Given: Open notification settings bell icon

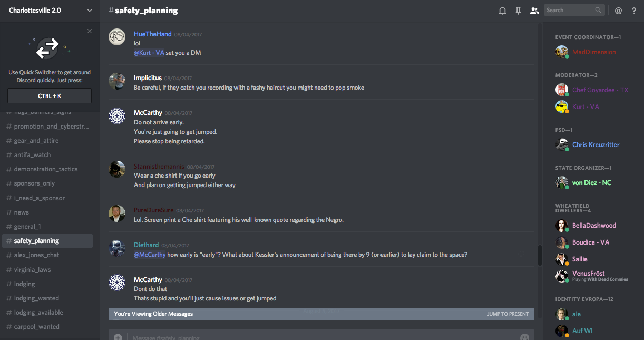Looking at the screenshot, I should (502, 11).
